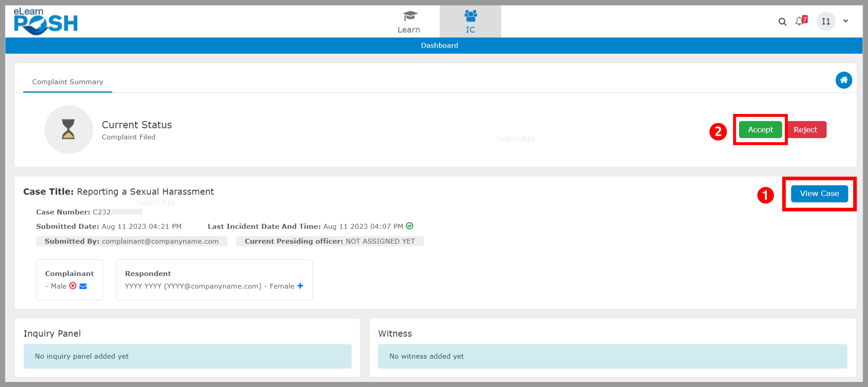Click the eLearn POSH logo
This screenshot has width=868, height=387.
[45, 22]
